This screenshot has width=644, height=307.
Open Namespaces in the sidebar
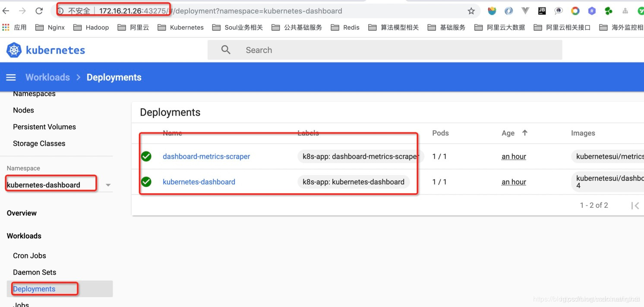pos(34,94)
